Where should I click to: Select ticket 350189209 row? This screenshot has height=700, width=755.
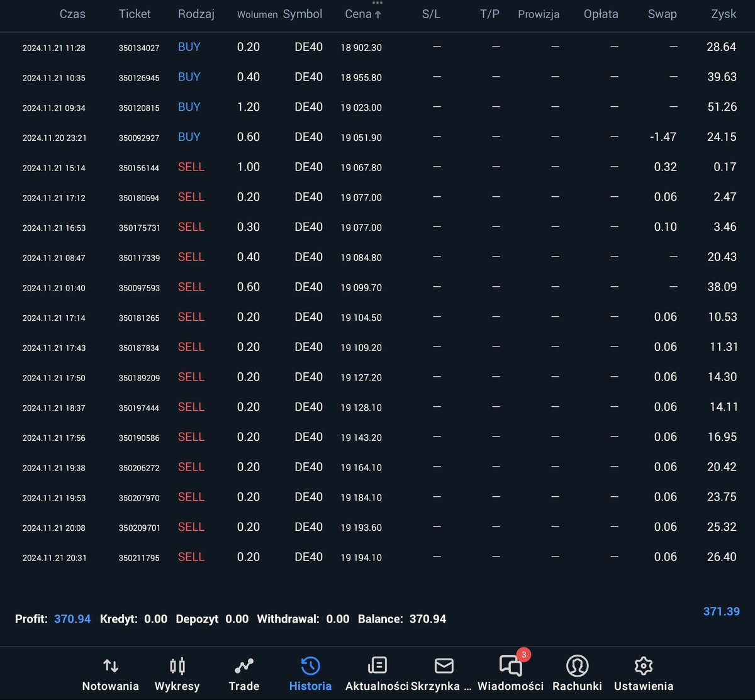tap(377, 377)
